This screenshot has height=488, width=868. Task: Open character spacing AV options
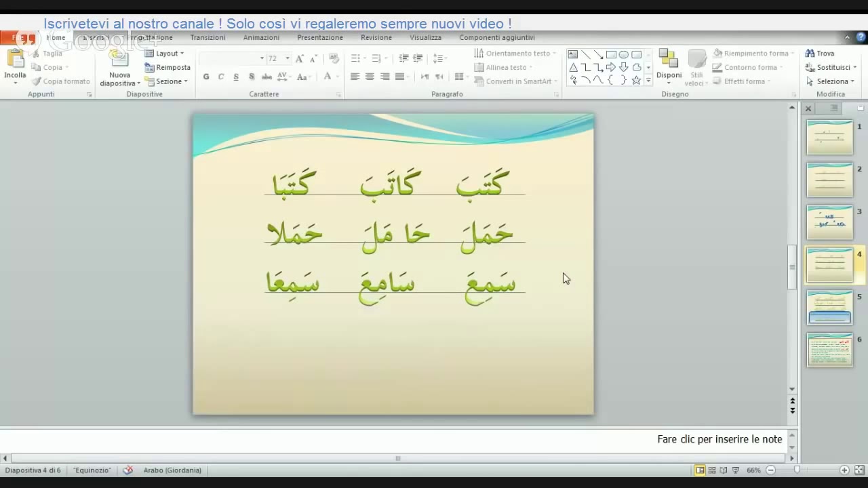pyautogui.click(x=284, y=77)
